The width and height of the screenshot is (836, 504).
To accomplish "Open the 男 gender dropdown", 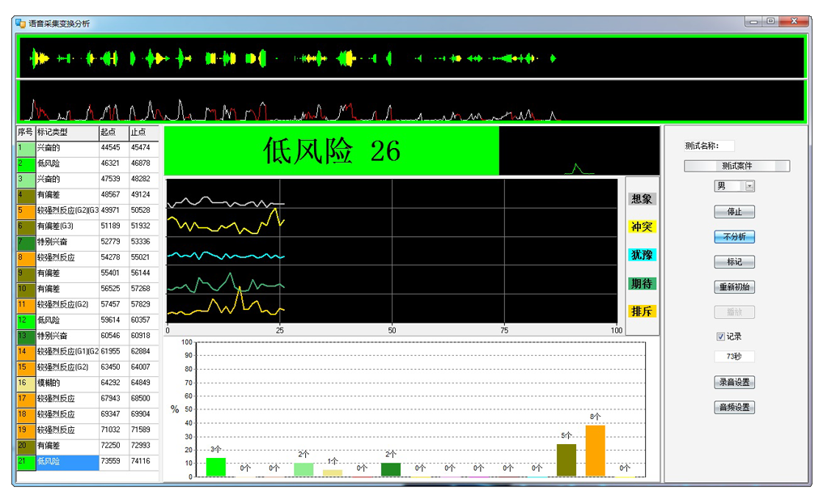I will (x=749, y=186).
